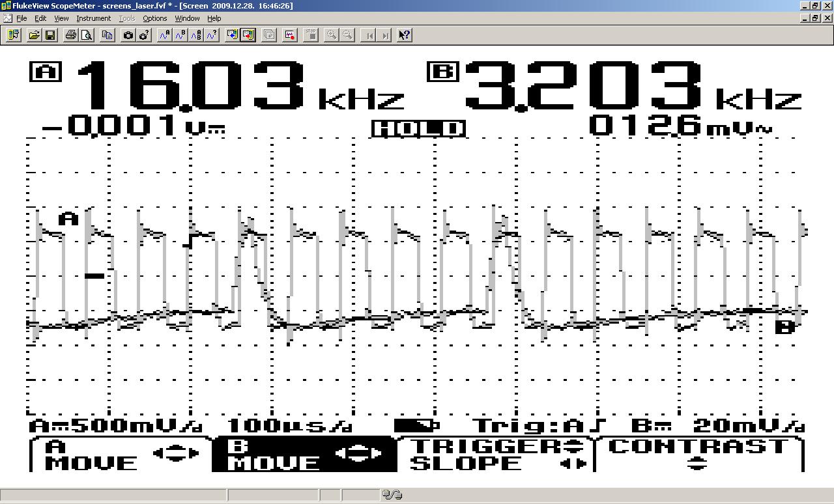Viewport: 834px width, 504px height.
Task: Toggle the pressed red-arrow transfer button
Action: [x=248, y=35]
